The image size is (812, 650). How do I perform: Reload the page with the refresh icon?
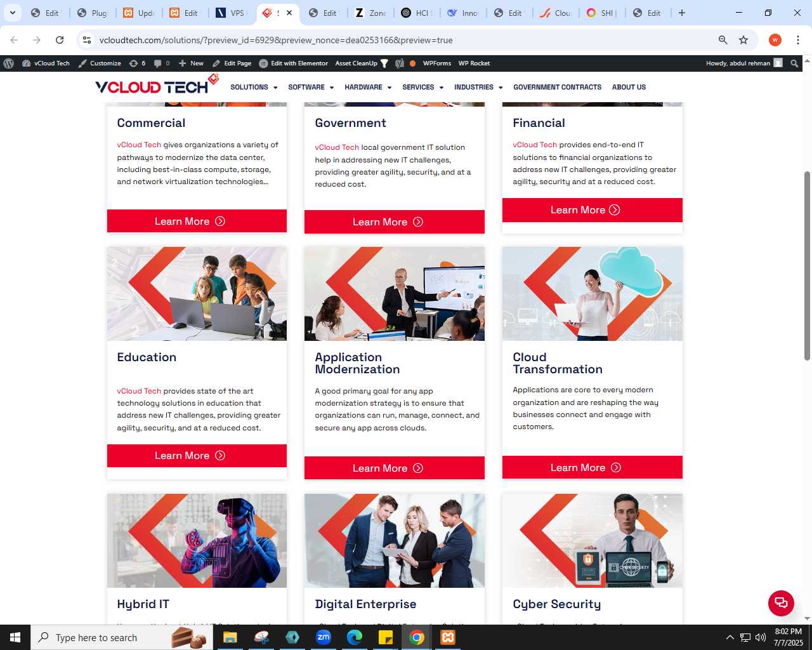60,40
